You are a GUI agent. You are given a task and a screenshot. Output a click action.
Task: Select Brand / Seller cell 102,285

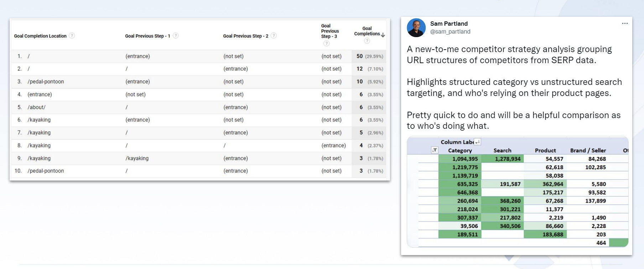pos(588,167)
